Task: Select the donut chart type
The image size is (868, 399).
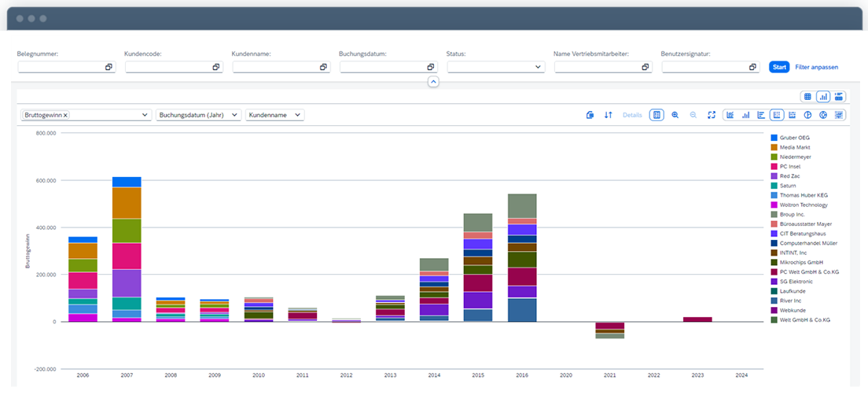Action: click(823, 115)
